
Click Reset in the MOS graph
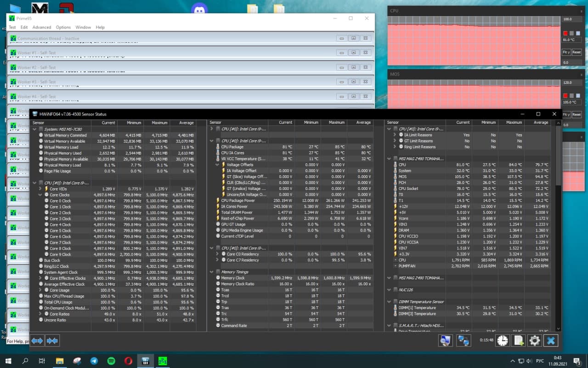[x=577, y=115]
